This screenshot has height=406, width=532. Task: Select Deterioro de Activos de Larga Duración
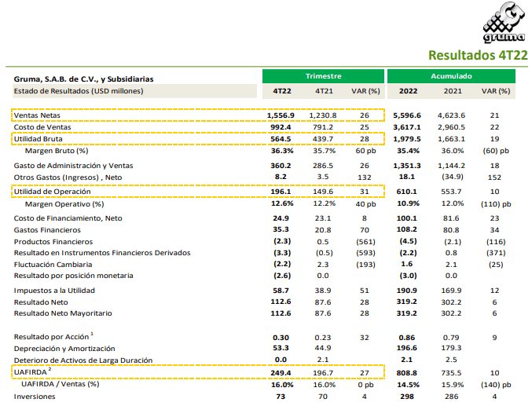tap(83, 360)
